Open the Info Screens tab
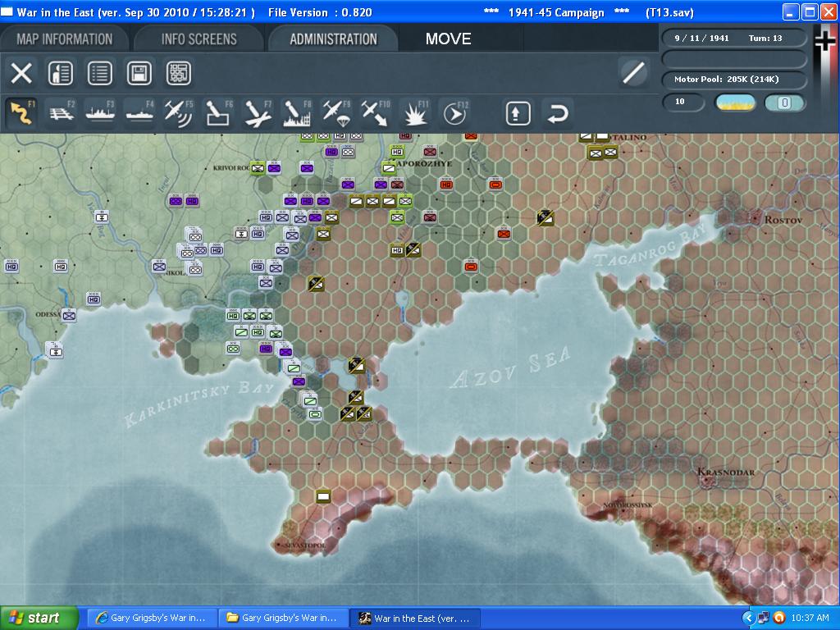The width and height of the screenshot is (840, 630). click(x=199, y=39)
